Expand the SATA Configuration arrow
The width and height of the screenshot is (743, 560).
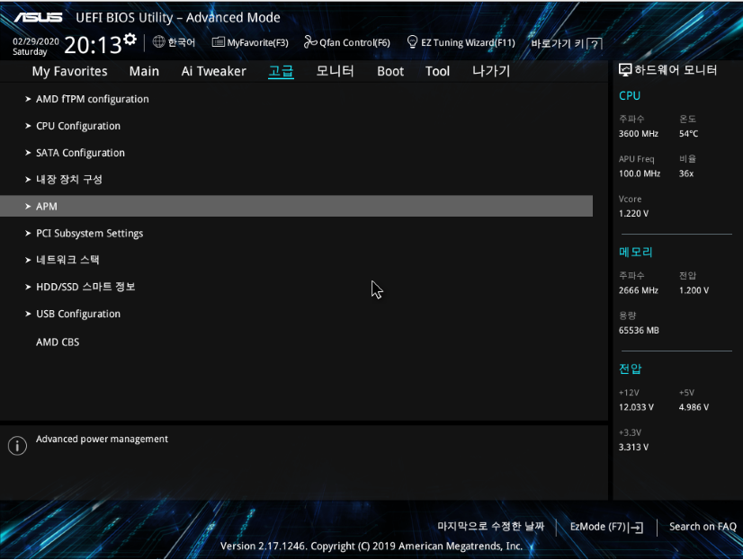click(28, 153)
